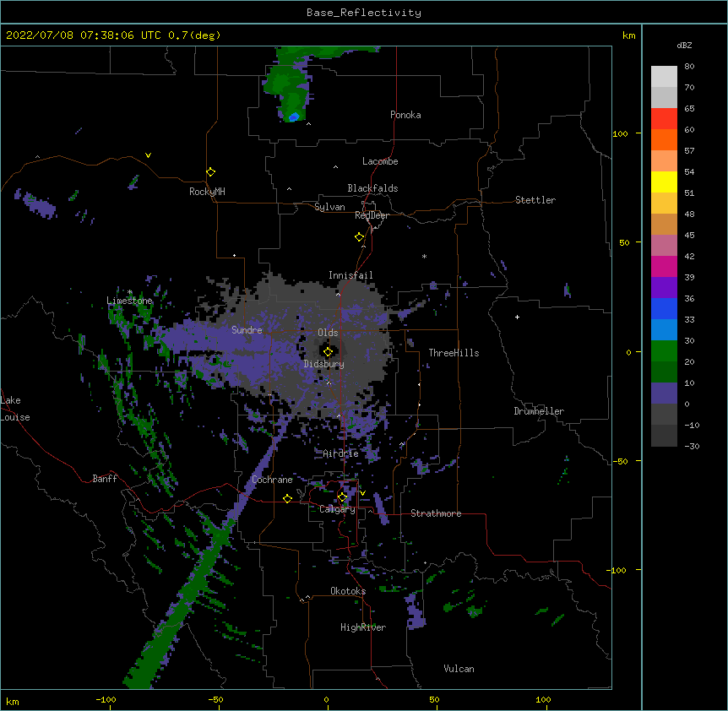Click the yellow diamond marker near Cochrane

coord(287,498)
